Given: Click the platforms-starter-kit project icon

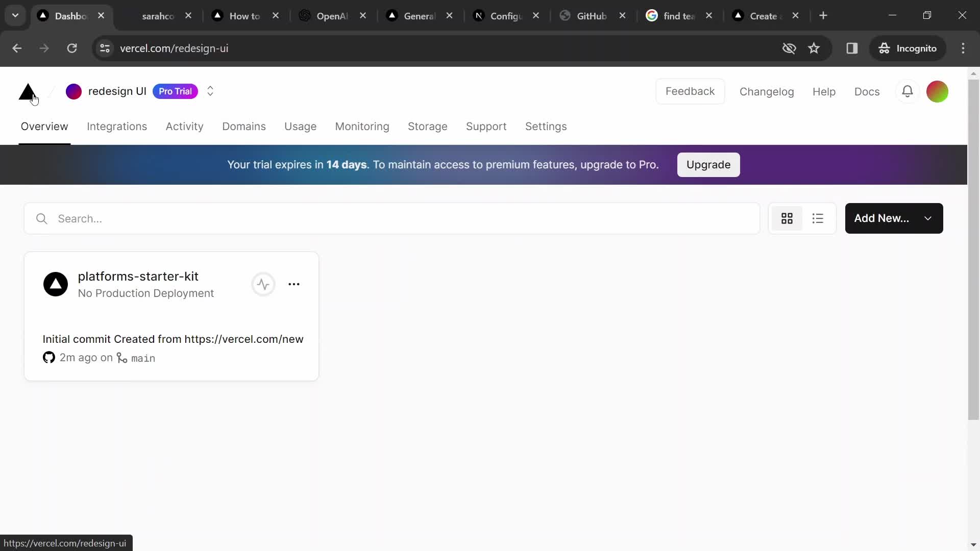Looking at the screenshot, I should pyautogui.click(x=55, y=283).
